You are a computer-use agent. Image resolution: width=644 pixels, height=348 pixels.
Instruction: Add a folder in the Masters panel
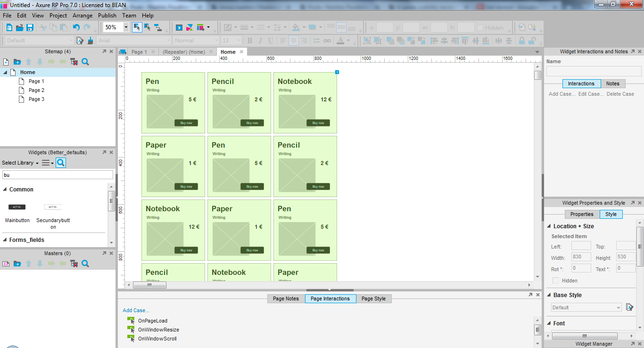[17, 264]
